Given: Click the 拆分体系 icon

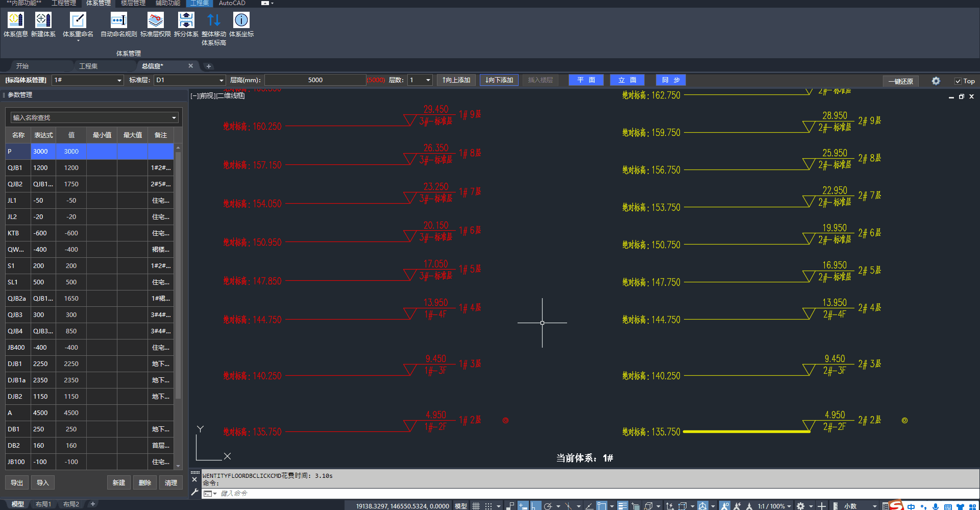Looking at the screenshot, I should [186, 25].
